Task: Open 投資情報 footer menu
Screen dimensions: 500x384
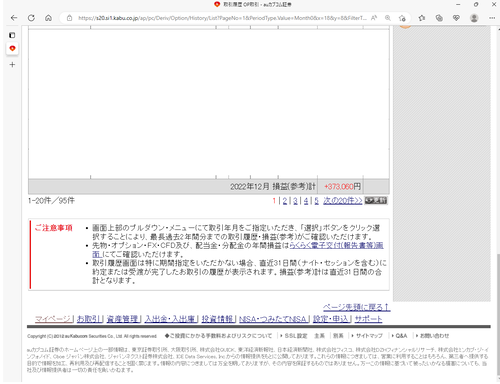Action: click(217, 319)
